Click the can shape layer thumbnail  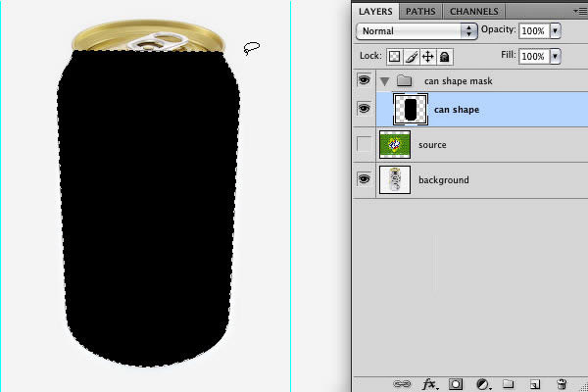tap(411, 110)
